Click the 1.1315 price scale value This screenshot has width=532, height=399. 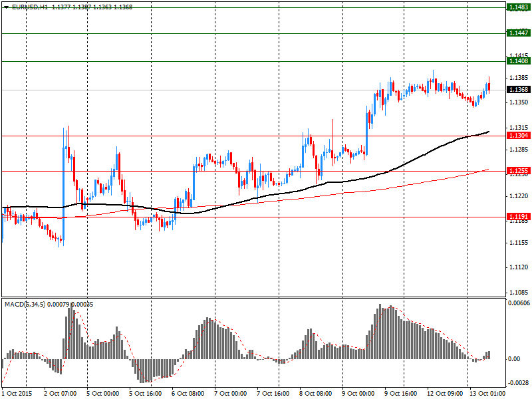(x=519, y=128)
